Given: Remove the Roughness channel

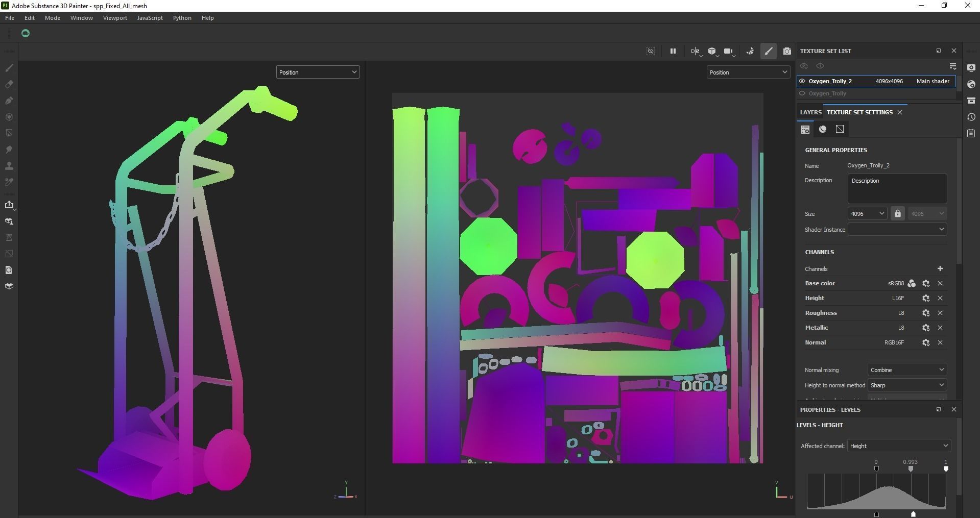Looking at the screenshot, I should [x=940, y=313].
